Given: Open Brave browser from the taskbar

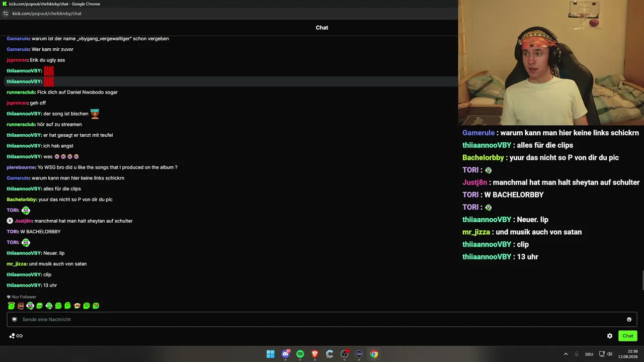Looking at the screenshot, I should pyautogui.click(x=315, y=354).
